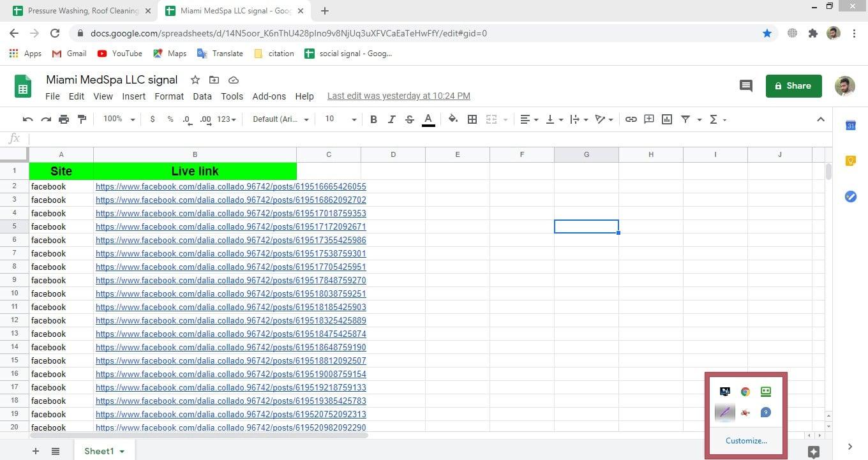Open the Borders tool
The image size is (868, 460).
(x=472, y=119)
